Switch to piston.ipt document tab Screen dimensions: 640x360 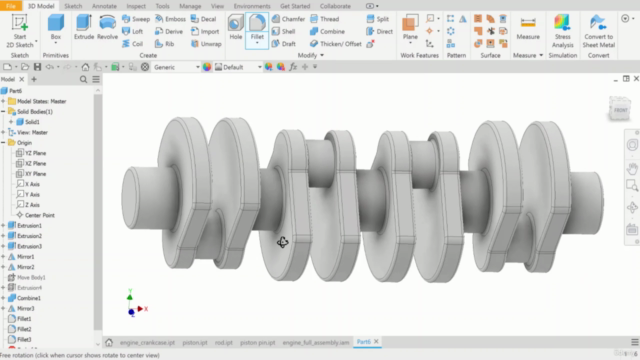(195, 342)
